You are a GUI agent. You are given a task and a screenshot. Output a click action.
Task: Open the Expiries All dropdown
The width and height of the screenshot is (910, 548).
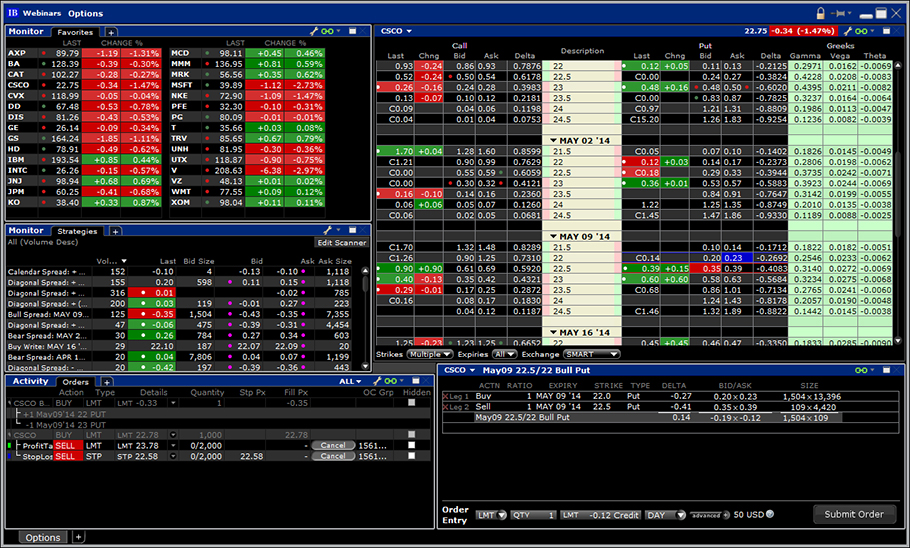coord(504,354)
